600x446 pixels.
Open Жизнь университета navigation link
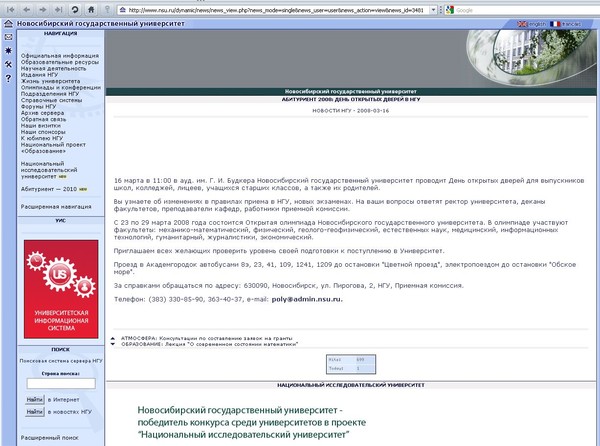tap(51, 81)
